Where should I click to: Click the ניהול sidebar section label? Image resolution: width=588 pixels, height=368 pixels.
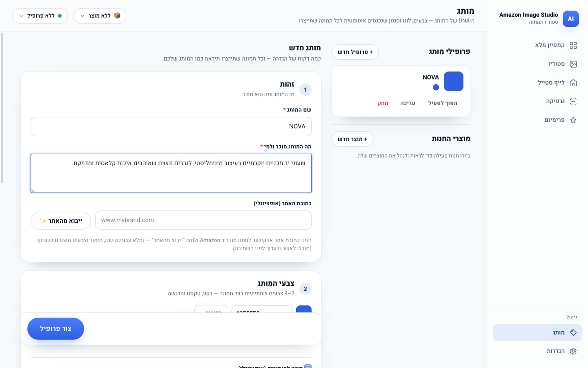click(571, 317)
